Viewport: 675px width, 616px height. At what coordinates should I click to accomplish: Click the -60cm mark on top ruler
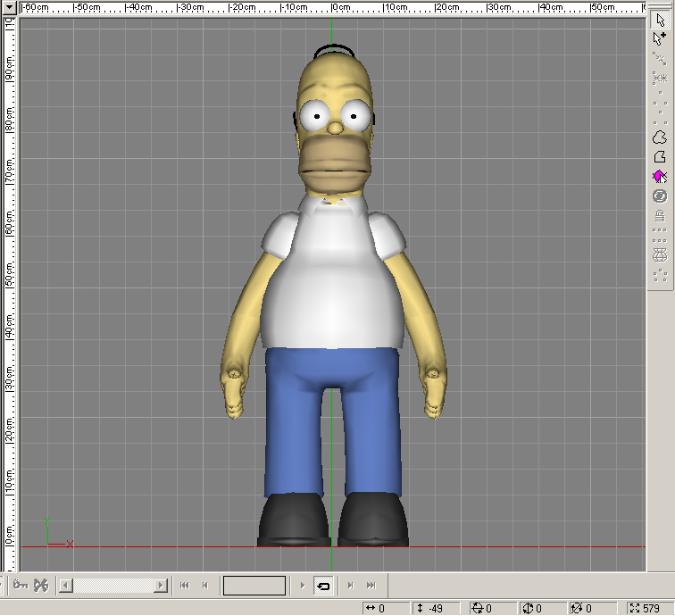point(36,7)
